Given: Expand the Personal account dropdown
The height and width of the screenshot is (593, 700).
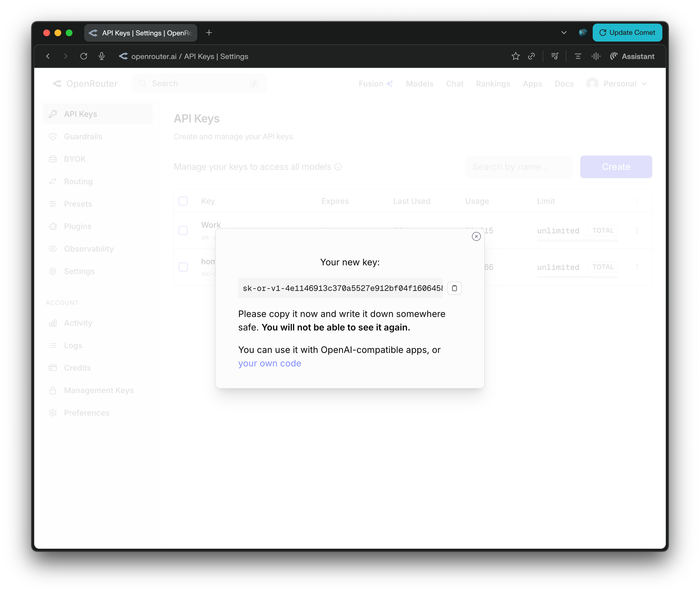Looking at the screenshot, I should [617, 84].
